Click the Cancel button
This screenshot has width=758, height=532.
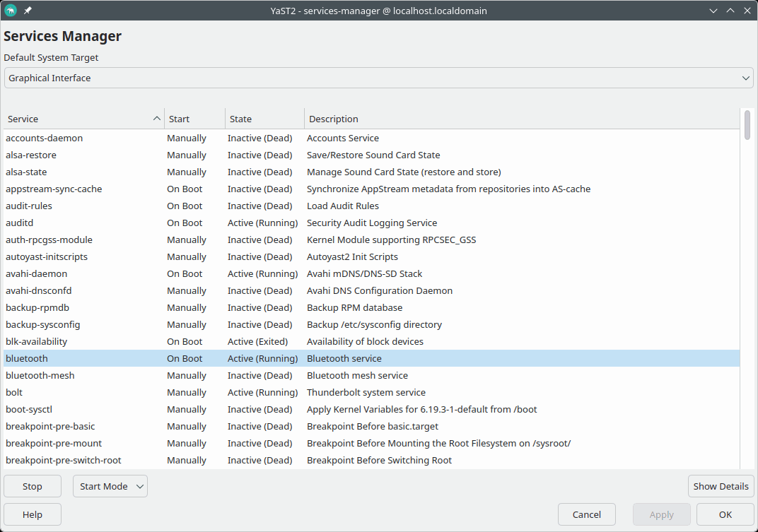(586, 514)
